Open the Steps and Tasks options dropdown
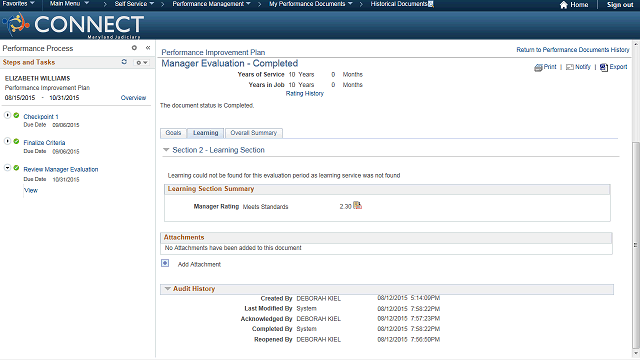Viewport: 640px width, 360px height. [142, 62]
